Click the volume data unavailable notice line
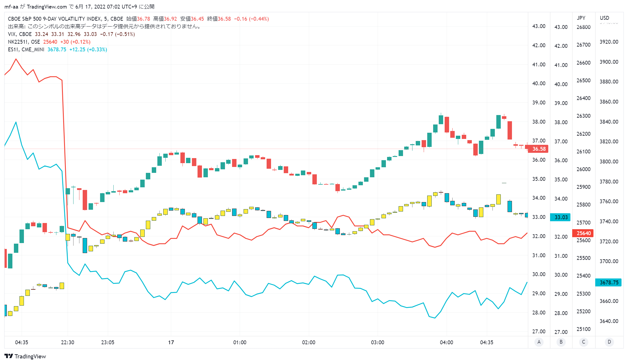The image size is (628, 364). click(x=105, y=27)
